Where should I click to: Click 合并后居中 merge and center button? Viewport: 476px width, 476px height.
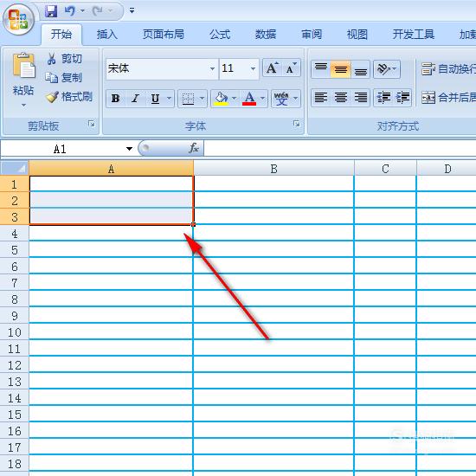pos(448,98)
